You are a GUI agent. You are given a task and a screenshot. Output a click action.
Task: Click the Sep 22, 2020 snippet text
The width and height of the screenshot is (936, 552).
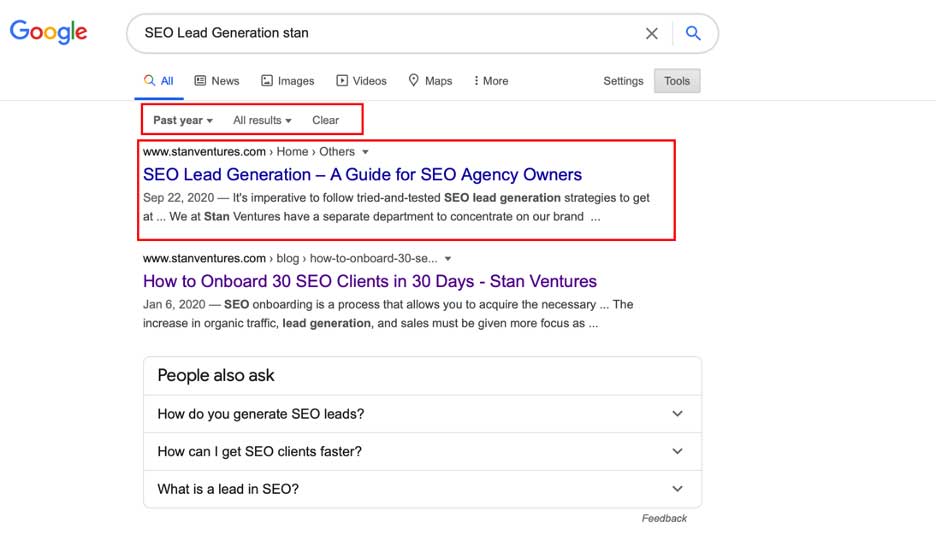tap(396, 207)
